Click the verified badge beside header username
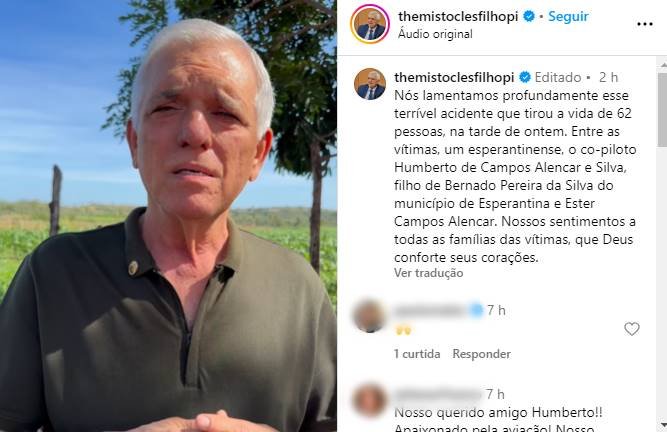667x432 pixels. click(x=529, y=17)
